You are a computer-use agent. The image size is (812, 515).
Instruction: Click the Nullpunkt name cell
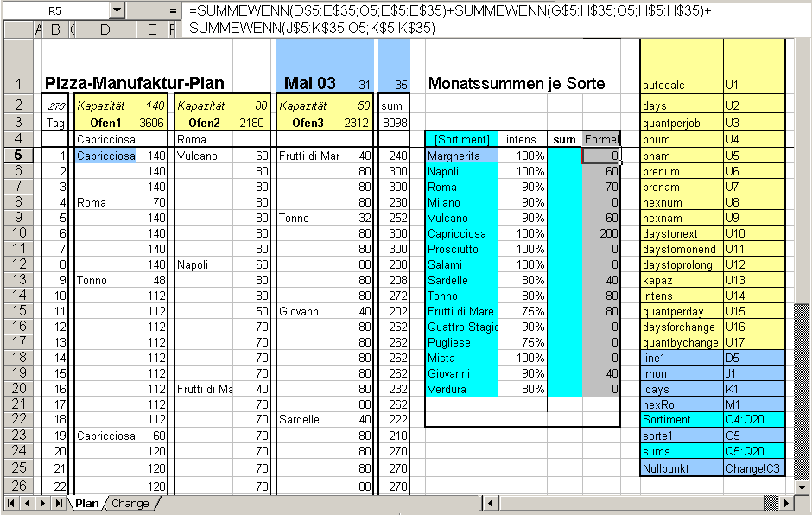point(682,468)
